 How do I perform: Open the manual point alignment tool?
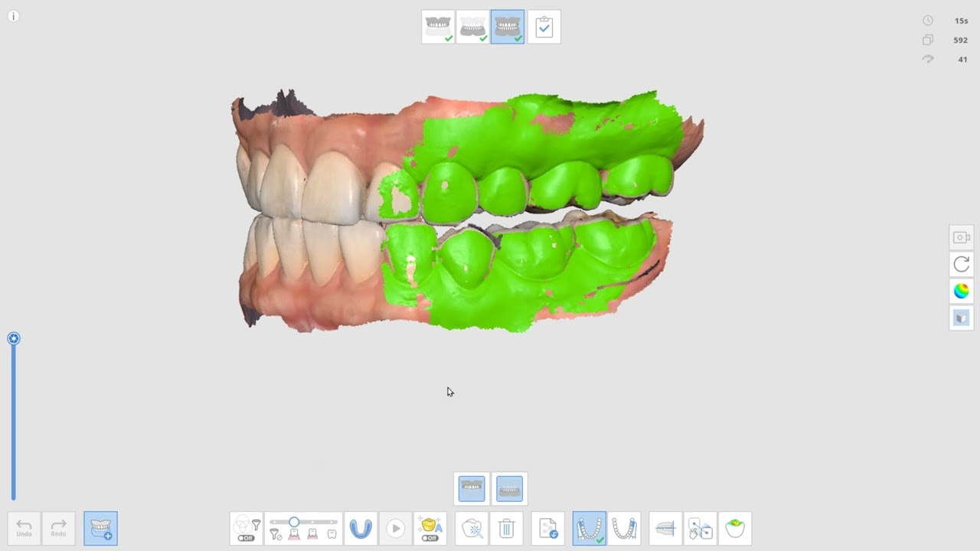(701, 528)
